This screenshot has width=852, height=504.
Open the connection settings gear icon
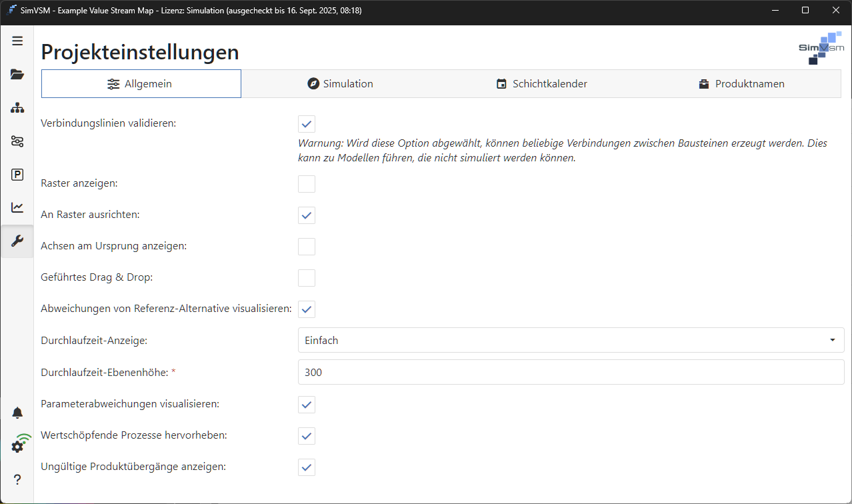coord(17,446)
